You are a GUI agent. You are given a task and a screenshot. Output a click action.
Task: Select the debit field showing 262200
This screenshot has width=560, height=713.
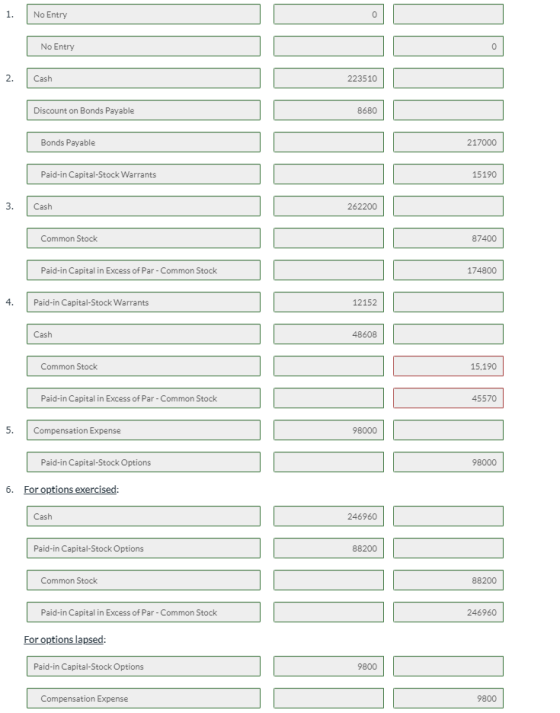(x=329, y=206)
